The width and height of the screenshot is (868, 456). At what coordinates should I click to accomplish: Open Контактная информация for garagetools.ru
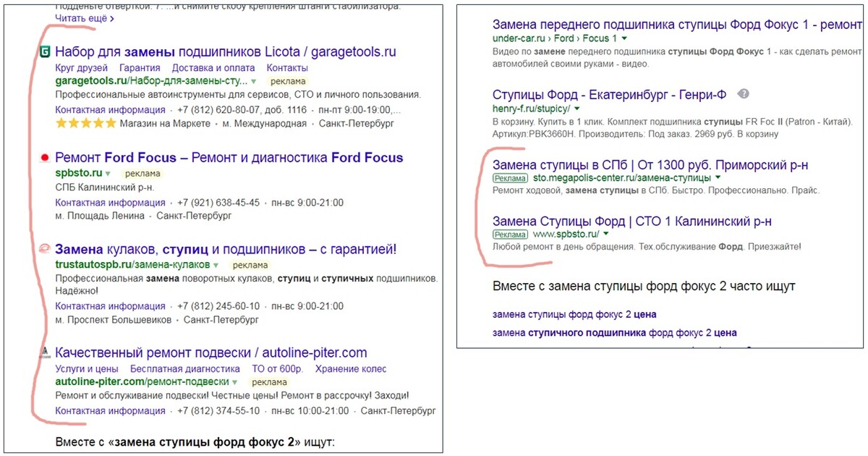pyautogui.click(x=110, y=110)
